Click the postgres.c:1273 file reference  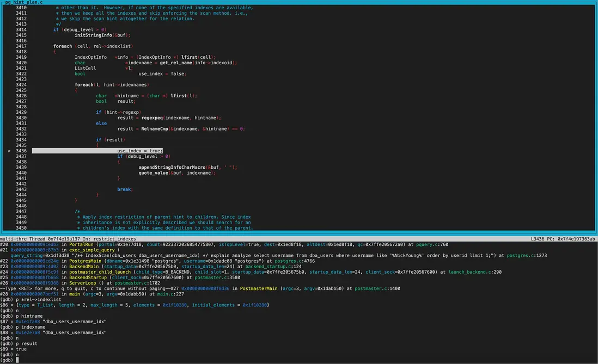coord(526,255)
